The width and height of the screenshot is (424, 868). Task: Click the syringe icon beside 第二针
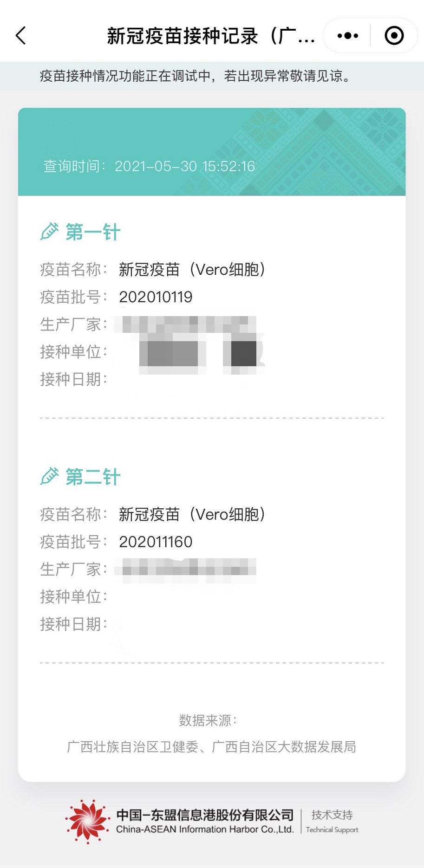[x=50, y=476]
